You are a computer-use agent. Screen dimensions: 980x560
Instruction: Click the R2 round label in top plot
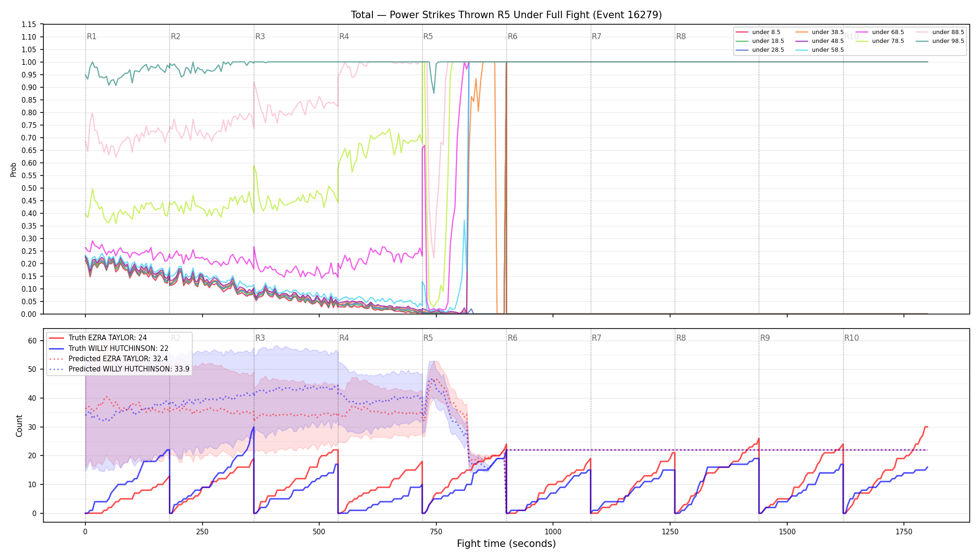(x=175, y=36)
